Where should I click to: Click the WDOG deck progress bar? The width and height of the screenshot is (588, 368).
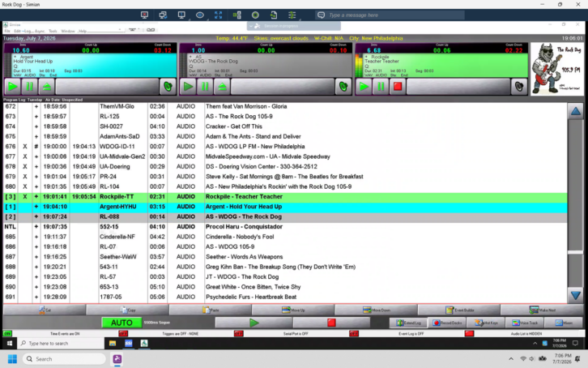[283, 87]
